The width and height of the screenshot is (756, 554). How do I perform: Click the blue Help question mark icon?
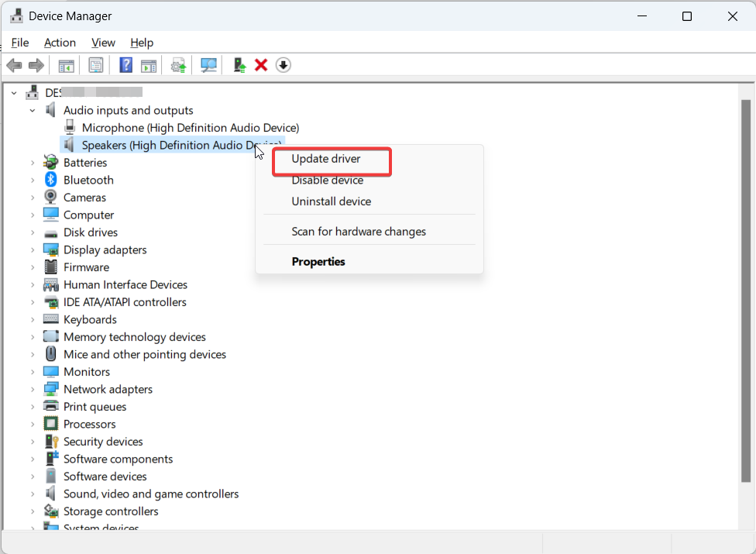(x=125, y=65)
